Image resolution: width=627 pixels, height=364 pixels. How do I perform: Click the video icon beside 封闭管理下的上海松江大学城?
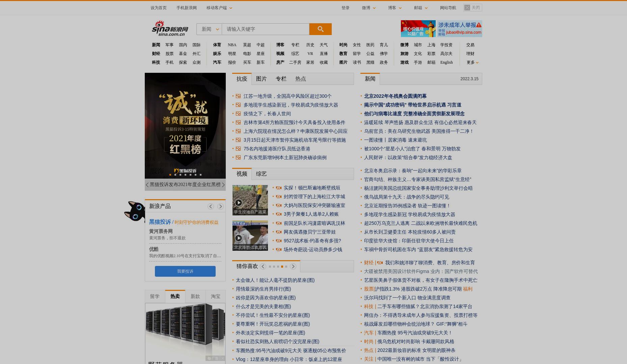pyautogui.click(x=279, y=197)
